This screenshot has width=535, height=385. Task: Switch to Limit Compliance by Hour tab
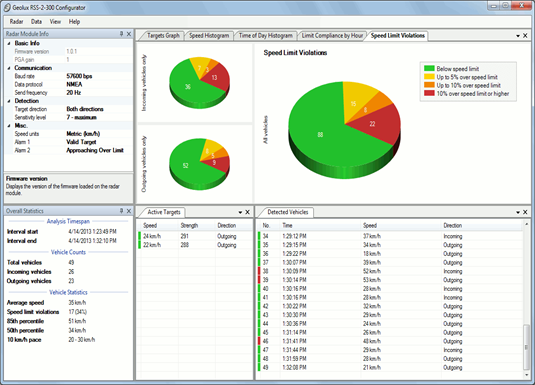pos(332,35)
